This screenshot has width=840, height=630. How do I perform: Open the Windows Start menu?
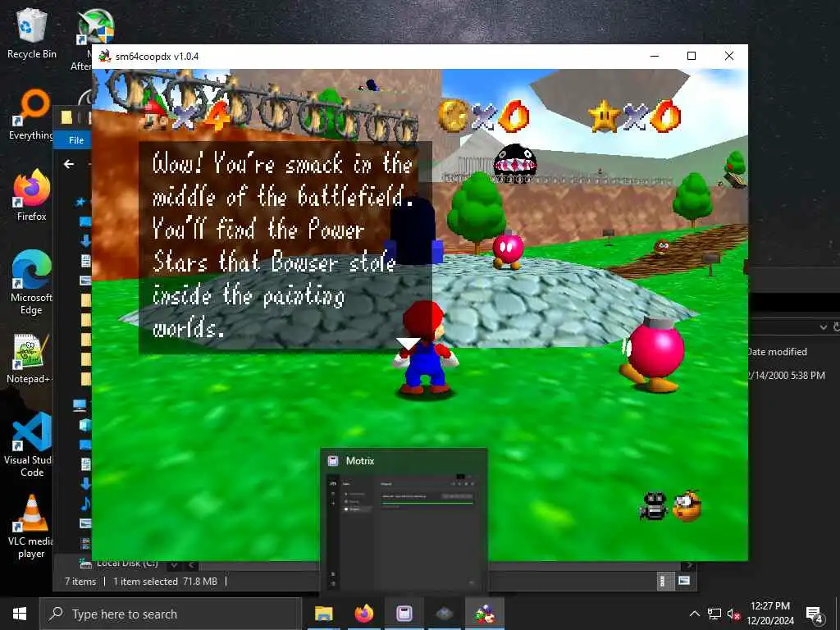pyautogui.click(x=20, y=614)
